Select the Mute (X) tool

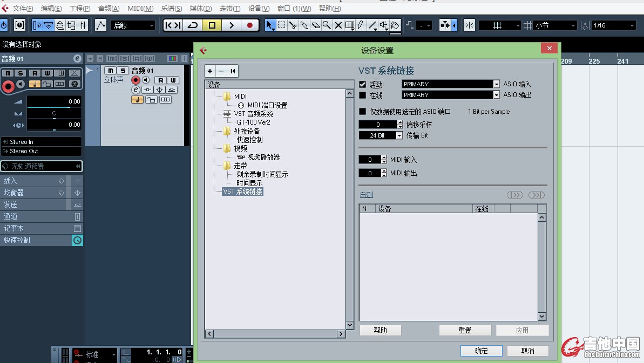pos(338,25)
